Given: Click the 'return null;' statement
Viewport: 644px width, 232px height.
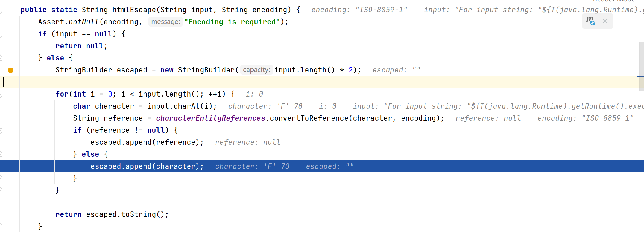Looking at the screenshot, I should (81, 46).
